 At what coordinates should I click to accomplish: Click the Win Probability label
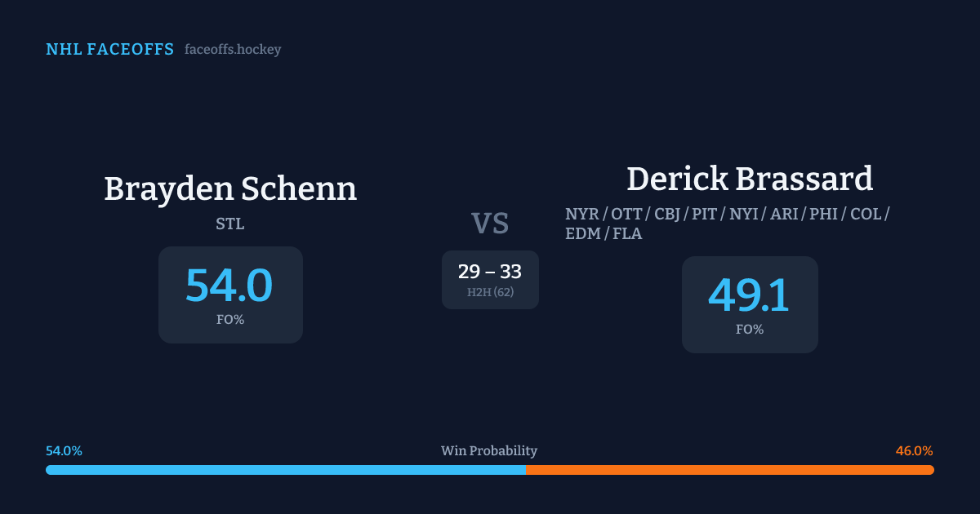[x=489, y=451]
